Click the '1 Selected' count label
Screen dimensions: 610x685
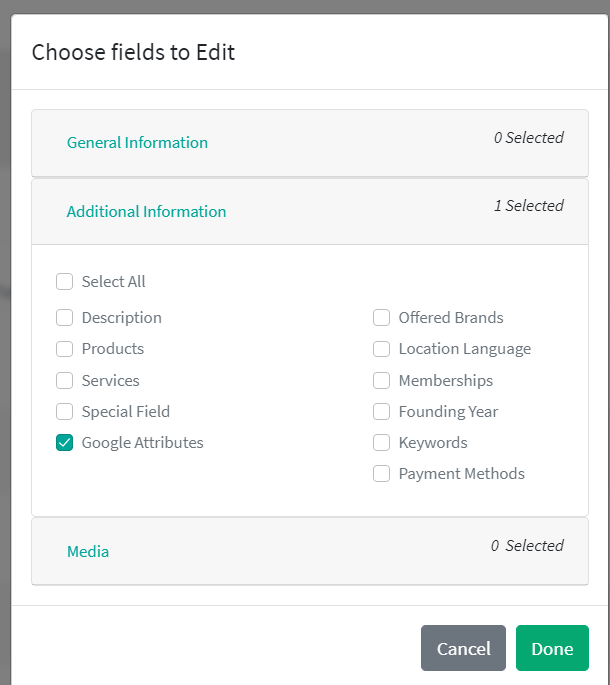click(x=528, y=206)
